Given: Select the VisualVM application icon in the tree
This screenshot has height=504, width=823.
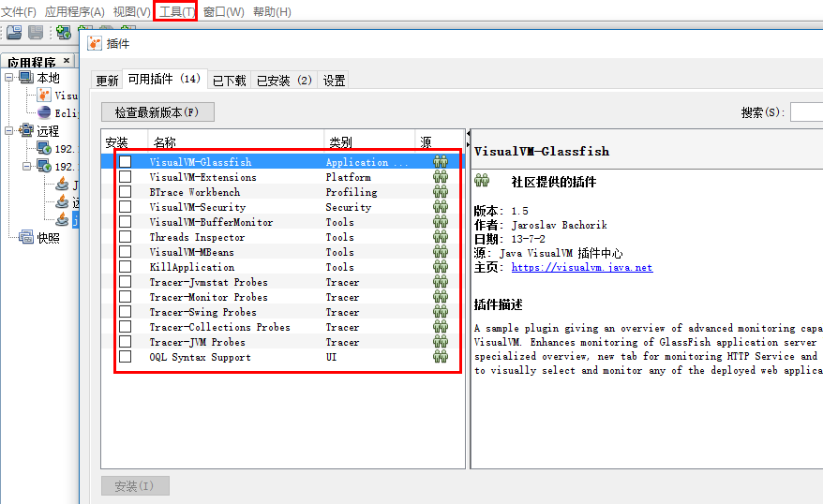Looking at the screenshot, I should pyautogui.click(x=44, y=95).
